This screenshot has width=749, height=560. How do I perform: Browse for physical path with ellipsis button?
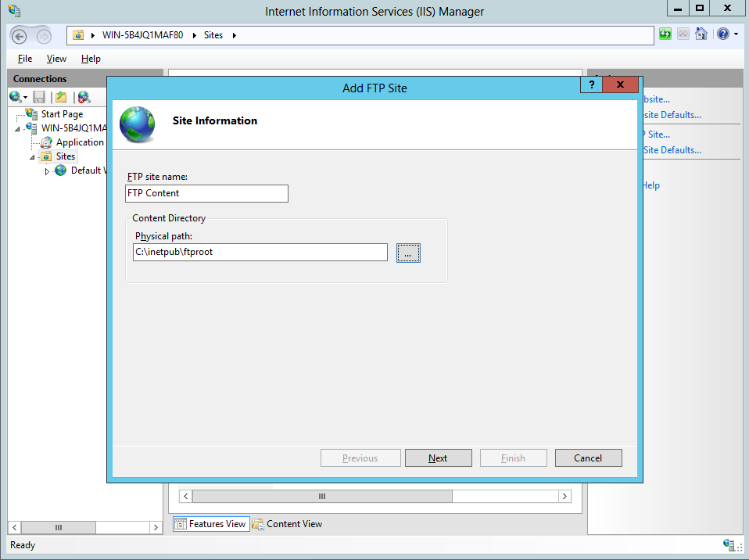click(408, 253)
